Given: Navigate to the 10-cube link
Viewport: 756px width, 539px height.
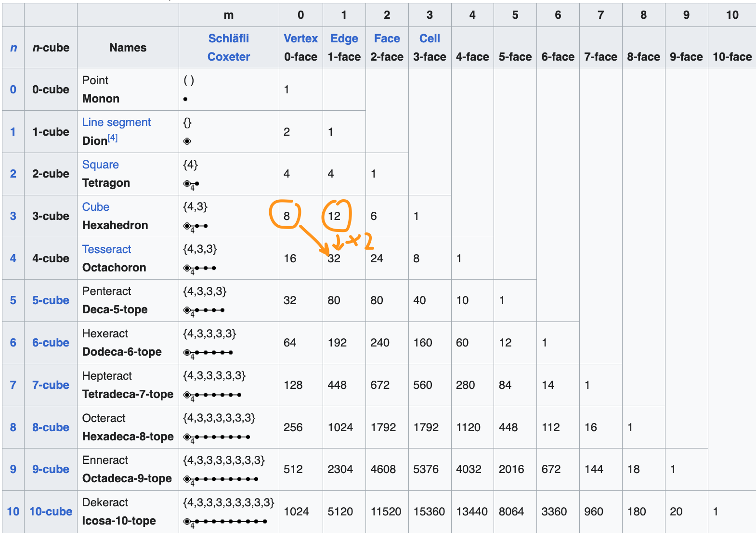Looking at the screenshot, I should coord(51,512).
